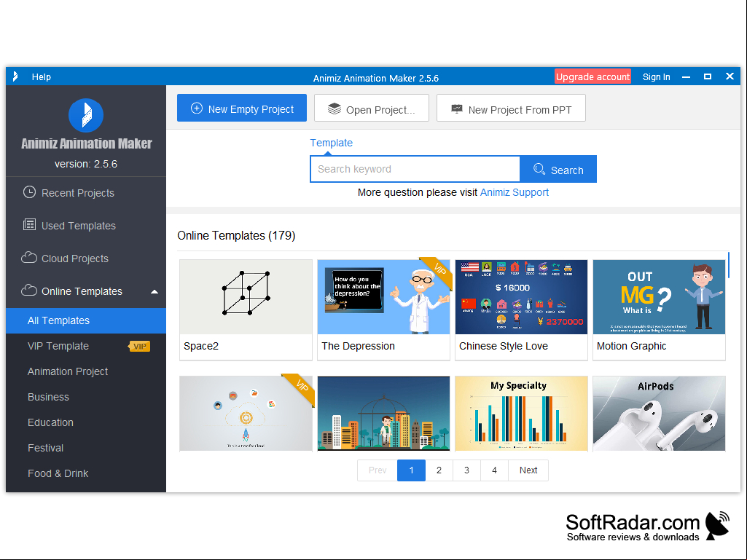Minimize the Animiz window
747x560 pixels.
686,76
